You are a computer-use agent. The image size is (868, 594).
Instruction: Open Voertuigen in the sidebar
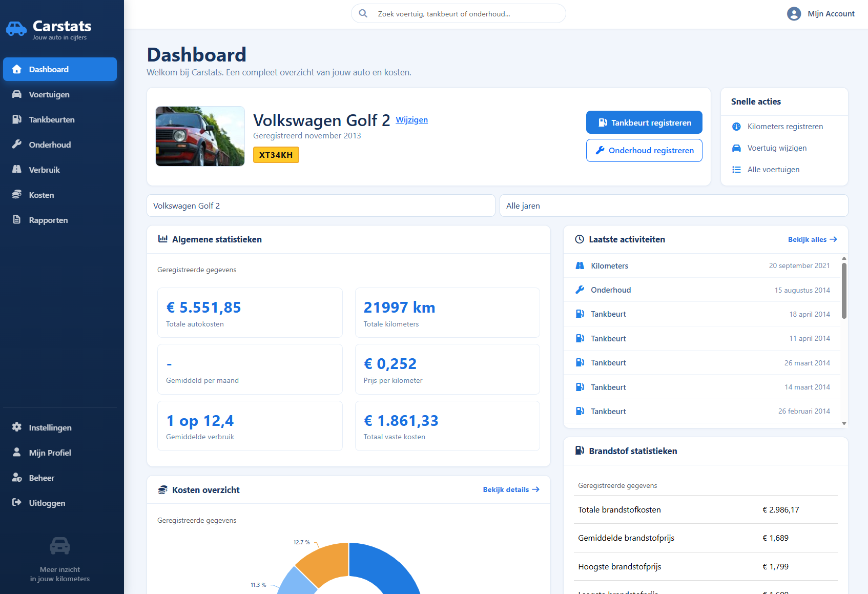coord(60,94)
